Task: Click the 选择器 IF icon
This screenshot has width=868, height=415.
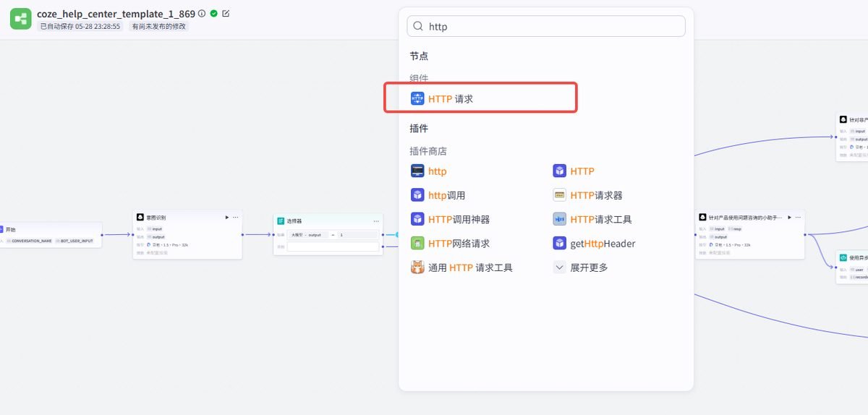Action: [281, 221]
